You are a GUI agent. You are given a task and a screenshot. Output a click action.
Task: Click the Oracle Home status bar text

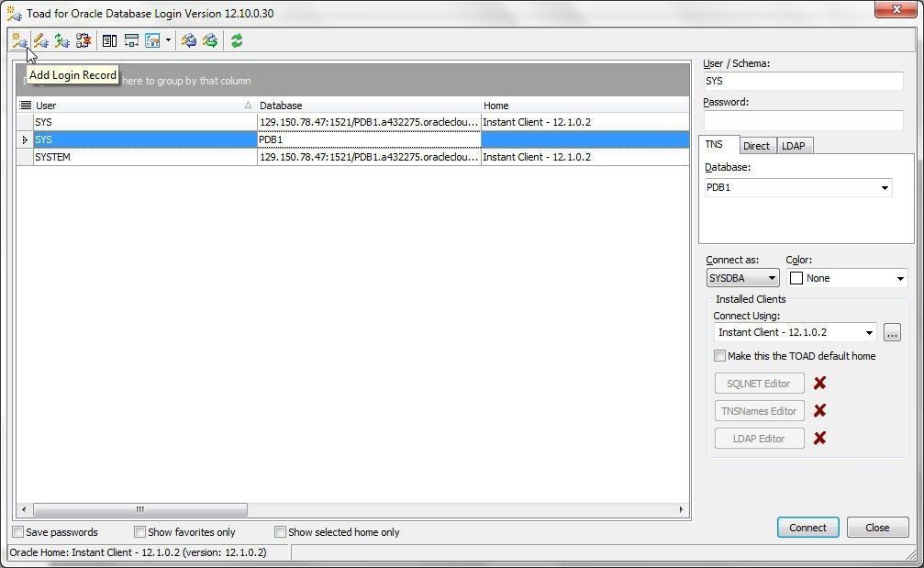click(138, 552)
